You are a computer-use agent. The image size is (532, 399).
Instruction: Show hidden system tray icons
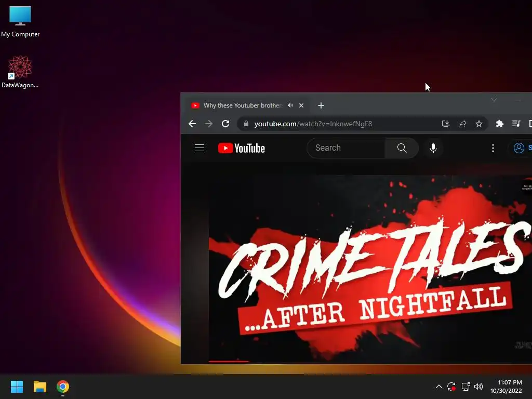click(x=438, y=387)
